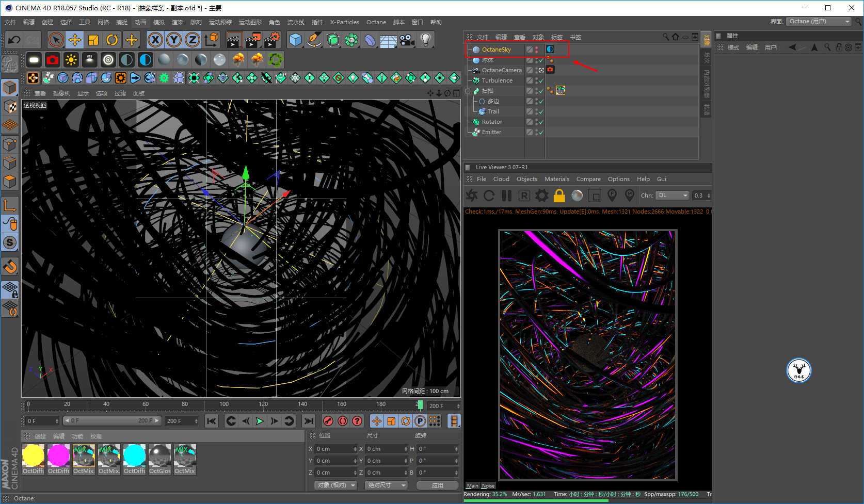Toggle visibility dots of OctaneSky object
This screenshot has height=504, width=864.
536,50
